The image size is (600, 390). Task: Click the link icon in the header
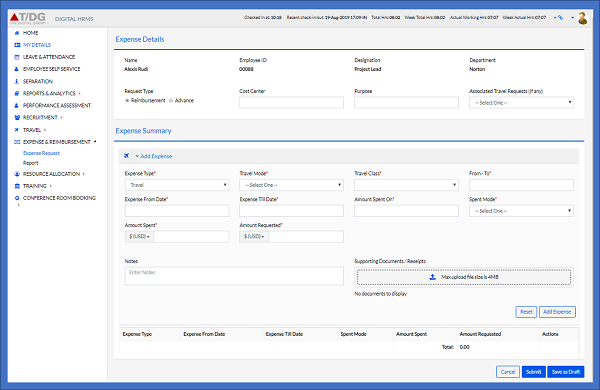tap(561, 18)
